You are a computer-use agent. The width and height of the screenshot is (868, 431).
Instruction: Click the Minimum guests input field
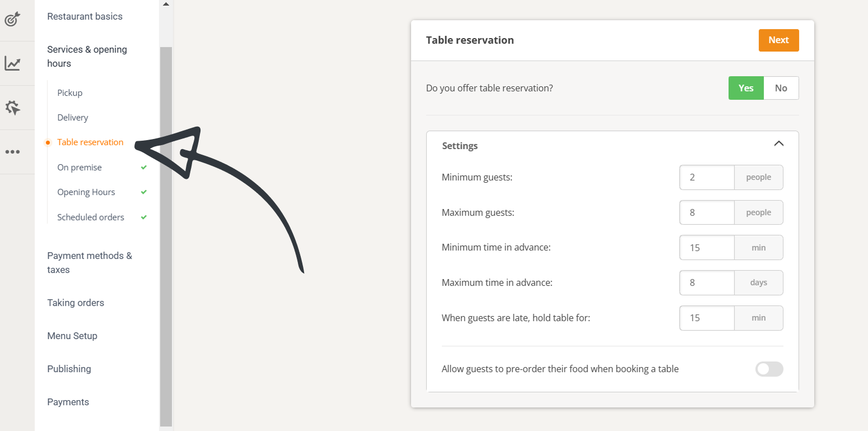tap(707, 177)
